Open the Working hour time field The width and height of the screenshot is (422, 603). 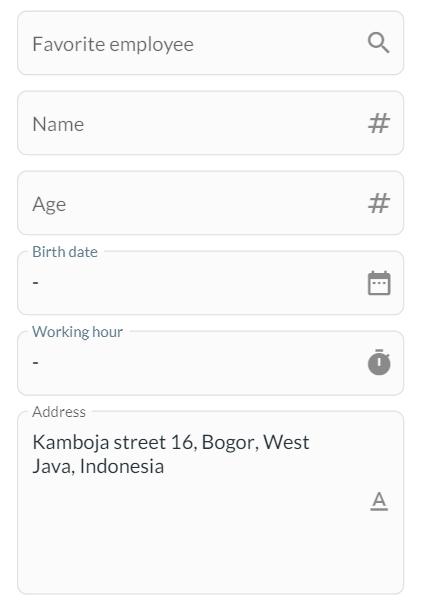click(210, 363)
